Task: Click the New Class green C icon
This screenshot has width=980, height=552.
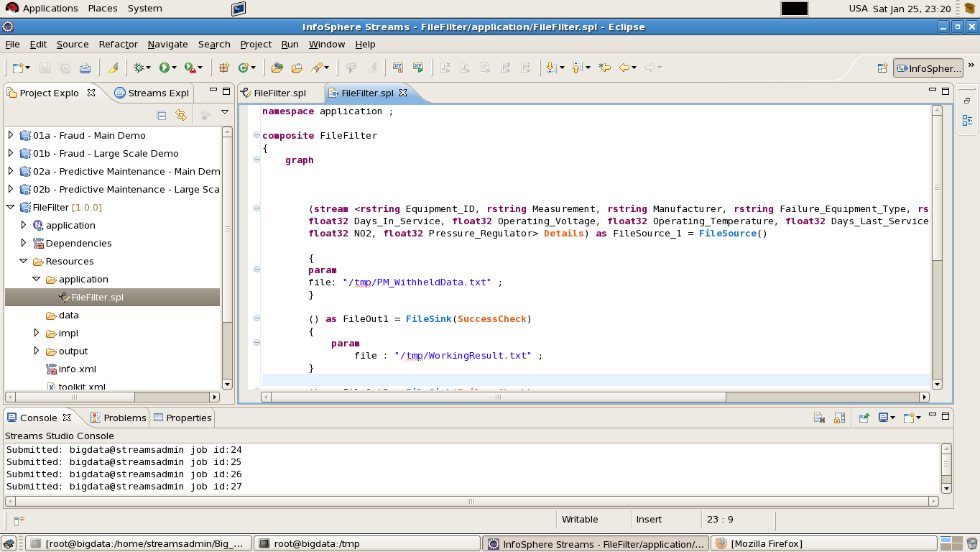Action: [x=244, y=68]
